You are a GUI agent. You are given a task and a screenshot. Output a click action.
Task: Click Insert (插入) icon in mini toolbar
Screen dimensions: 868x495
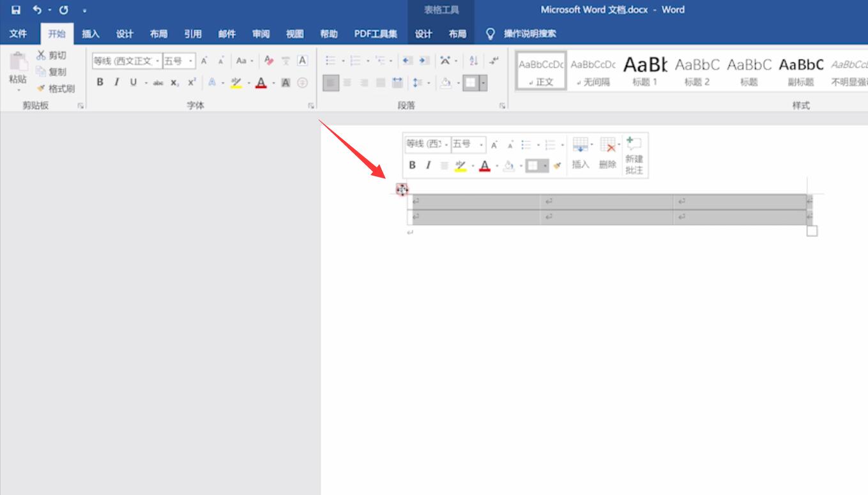tap(581, 153)
